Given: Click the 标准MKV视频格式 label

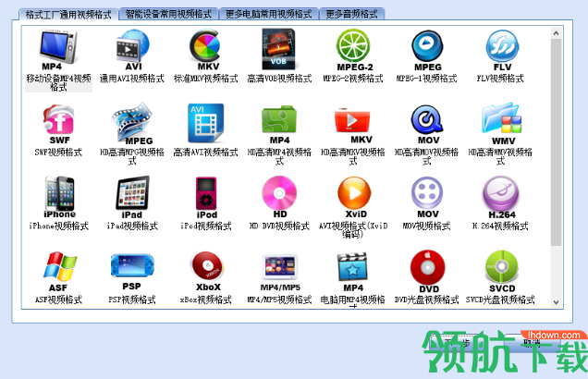Looking at the screenshot, I should point(205,79).
